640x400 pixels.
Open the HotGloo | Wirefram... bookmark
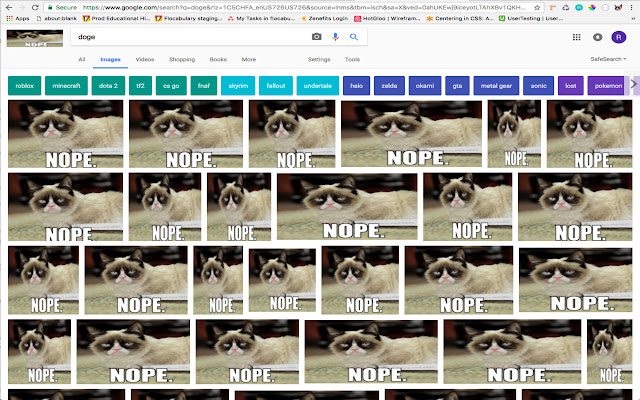point(387,18)
